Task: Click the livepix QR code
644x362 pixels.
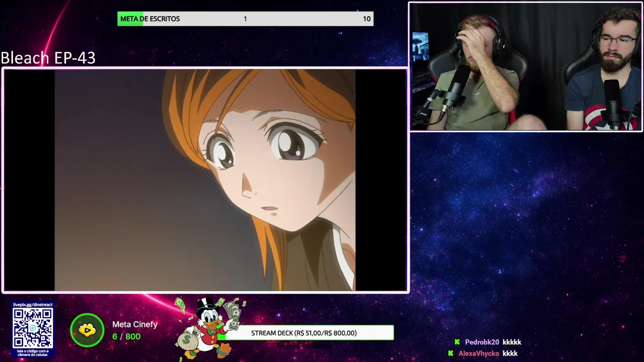Action: coord(33,328)
